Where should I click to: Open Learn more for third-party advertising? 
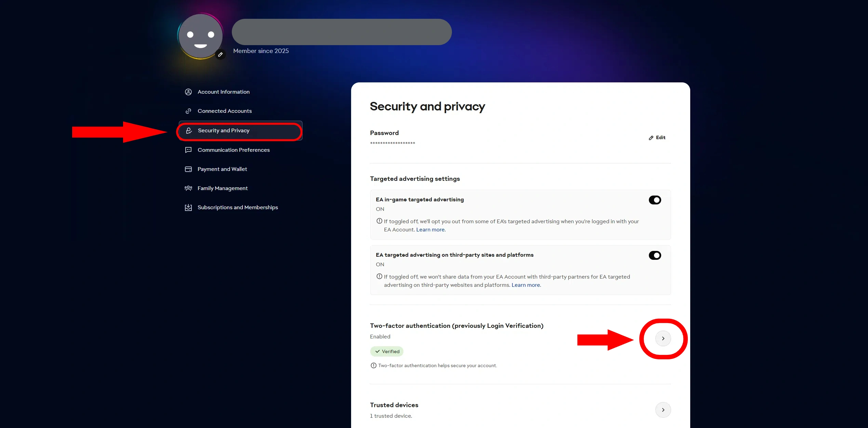click(x=526, y=285)
